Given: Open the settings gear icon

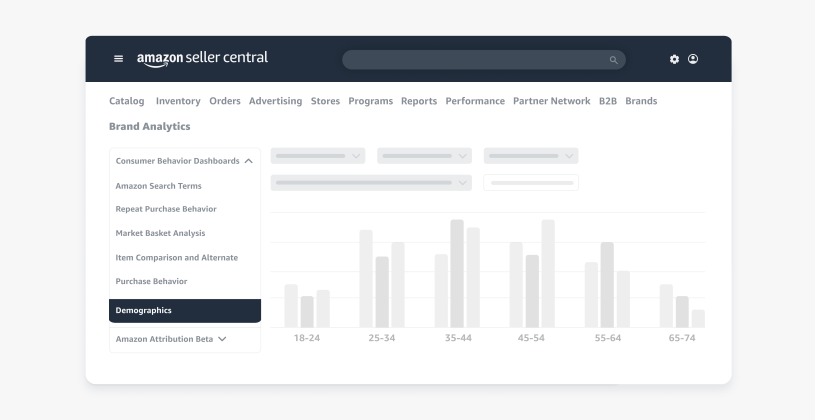Looking at the screenshot, I should coord(674,59).
